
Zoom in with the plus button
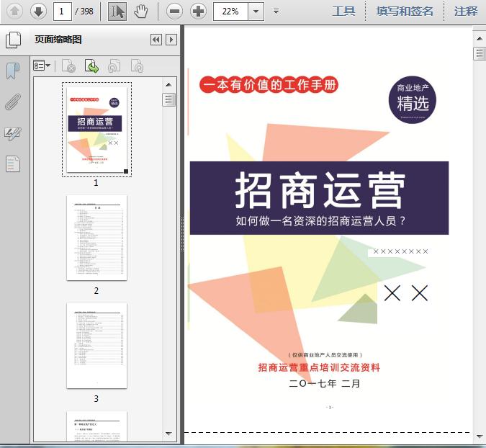point(199,12)
